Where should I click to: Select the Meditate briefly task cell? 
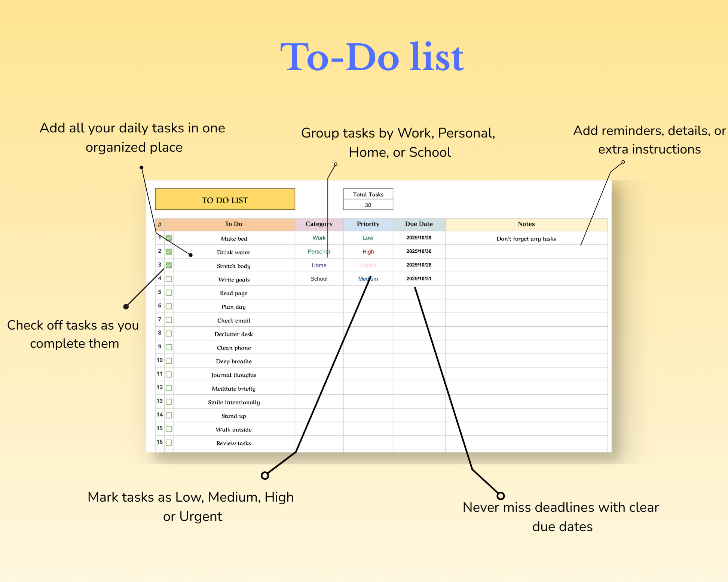point(233,388)
